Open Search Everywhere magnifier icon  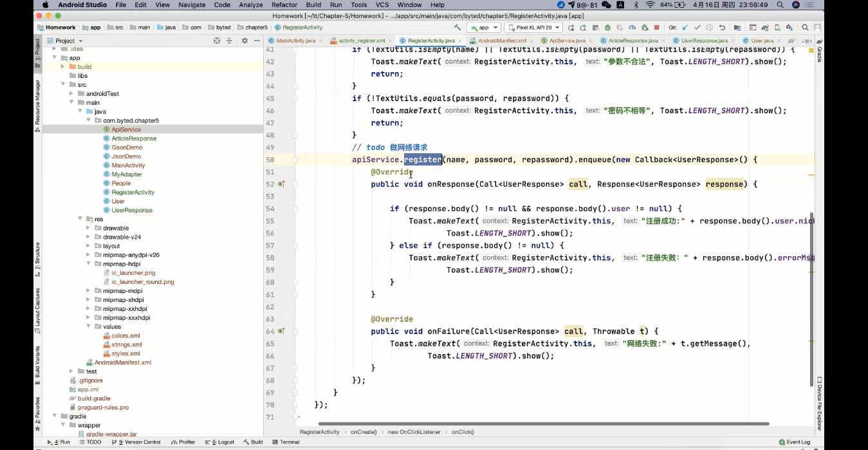click(x=805, y=28)
